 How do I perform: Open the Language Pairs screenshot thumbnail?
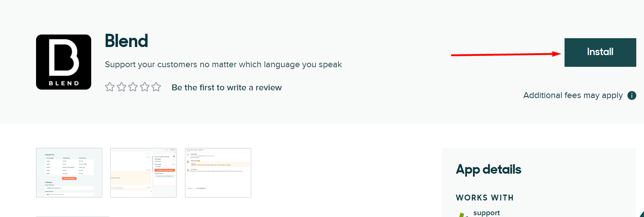tap(69, 173)
